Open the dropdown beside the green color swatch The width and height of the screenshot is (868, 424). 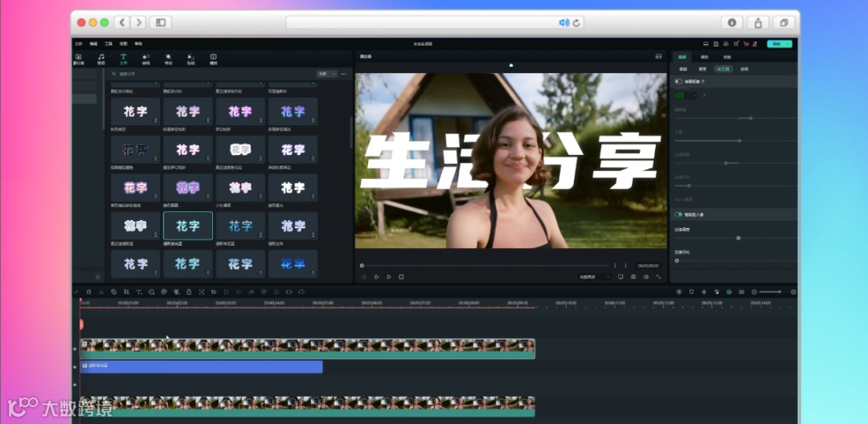pyautogui.click(x=694, y=96)
